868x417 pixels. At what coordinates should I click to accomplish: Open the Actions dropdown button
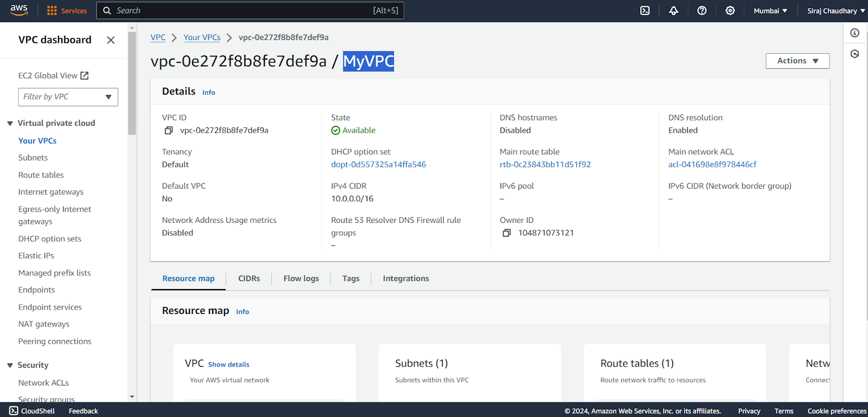pos(797,61)
